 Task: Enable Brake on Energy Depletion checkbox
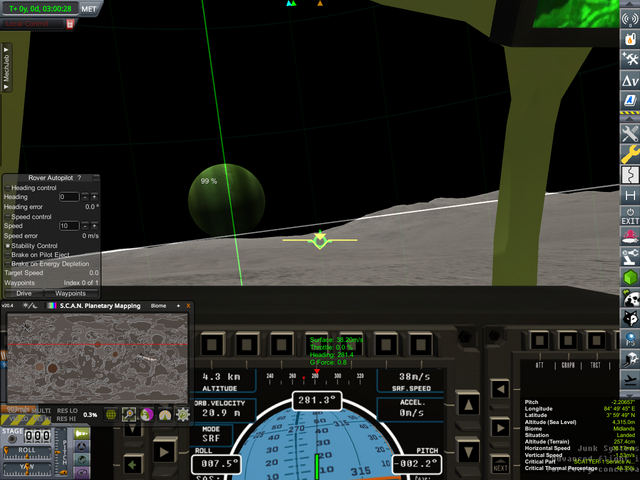[x=7, y=264]
